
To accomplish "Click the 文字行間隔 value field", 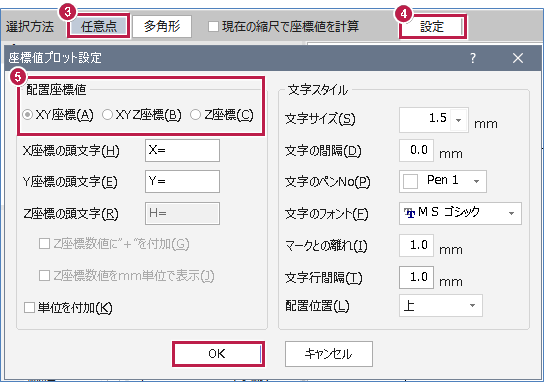I will (x=416, y=278).
